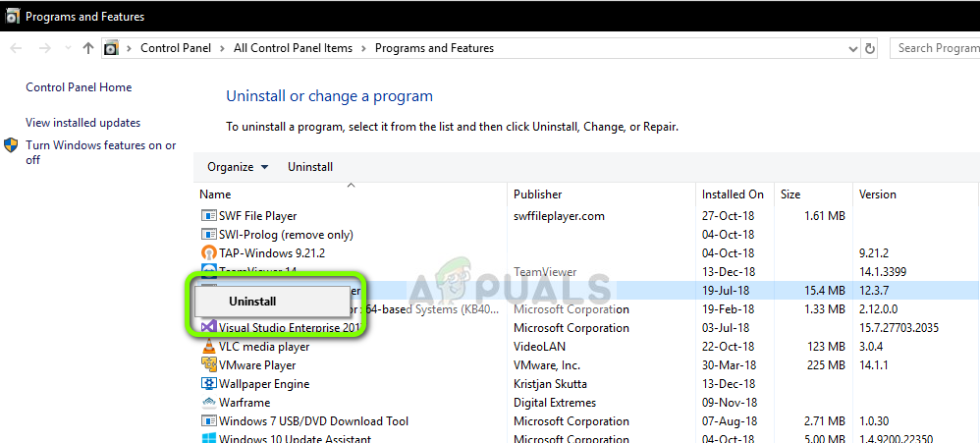Screen dimensions: 980x443
Task: Click VMware, Inc. publisher cell
Action: pos(547,364)
